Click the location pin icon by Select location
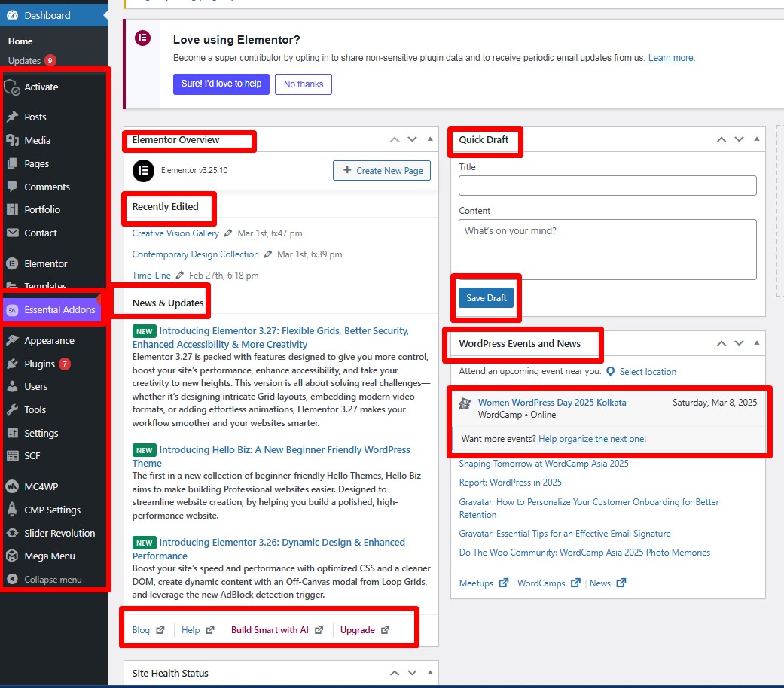 tap(611, 372)
